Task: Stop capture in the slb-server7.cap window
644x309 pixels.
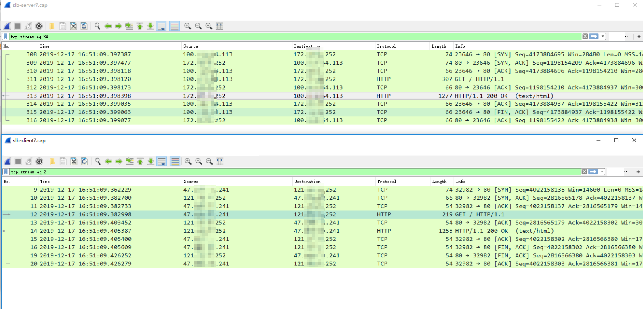Action: [x=17, y=26]
